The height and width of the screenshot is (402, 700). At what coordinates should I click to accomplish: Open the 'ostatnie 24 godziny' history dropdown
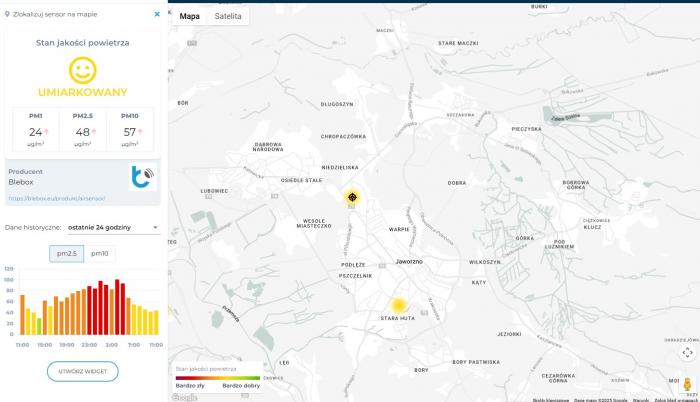pyautogui.click(x=112, y=227)
